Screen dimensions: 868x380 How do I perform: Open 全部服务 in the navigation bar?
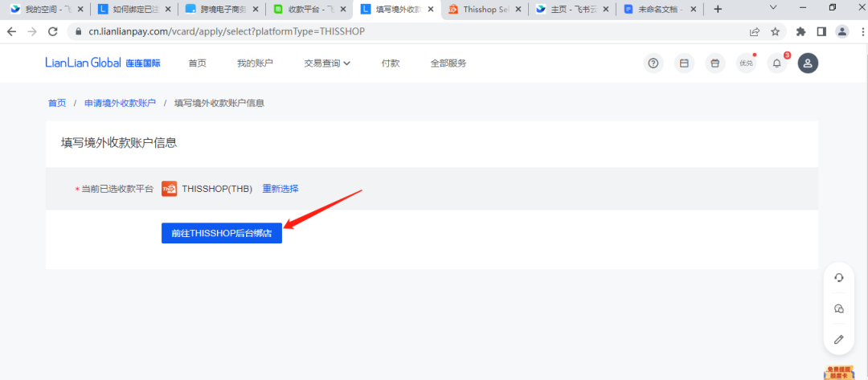[x=448, y=63]
